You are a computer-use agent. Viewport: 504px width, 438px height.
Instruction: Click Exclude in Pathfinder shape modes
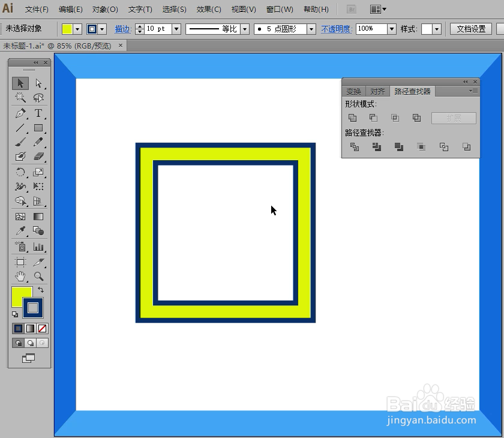(416, 118)
